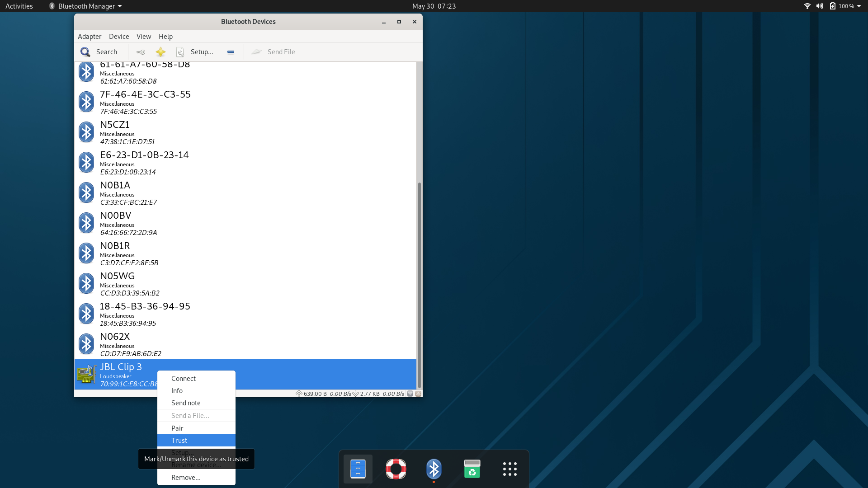Open the Help menu
This screenshot has height=488, width=868.
coord(165,37)
